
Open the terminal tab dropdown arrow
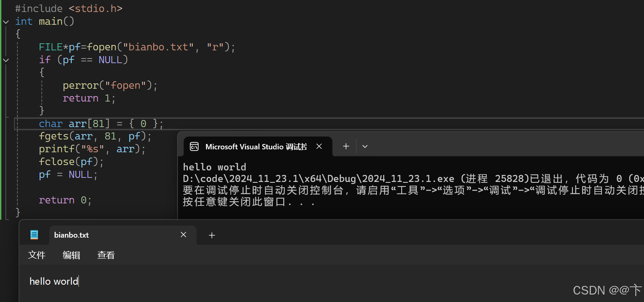tap(365, 146)
